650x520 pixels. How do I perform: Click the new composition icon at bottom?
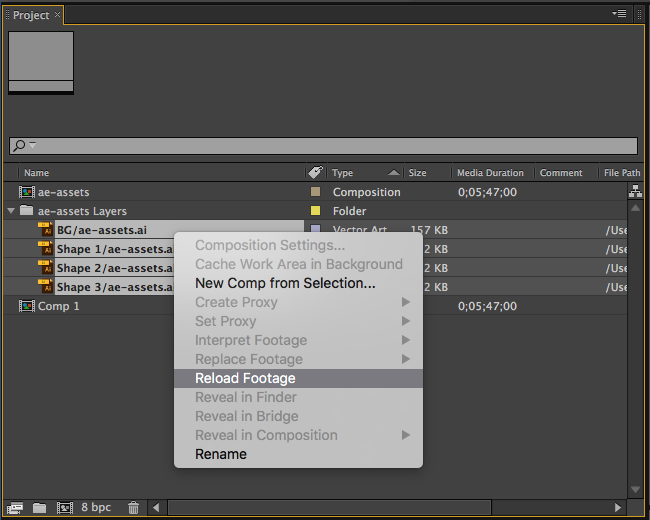pos(65,508)
